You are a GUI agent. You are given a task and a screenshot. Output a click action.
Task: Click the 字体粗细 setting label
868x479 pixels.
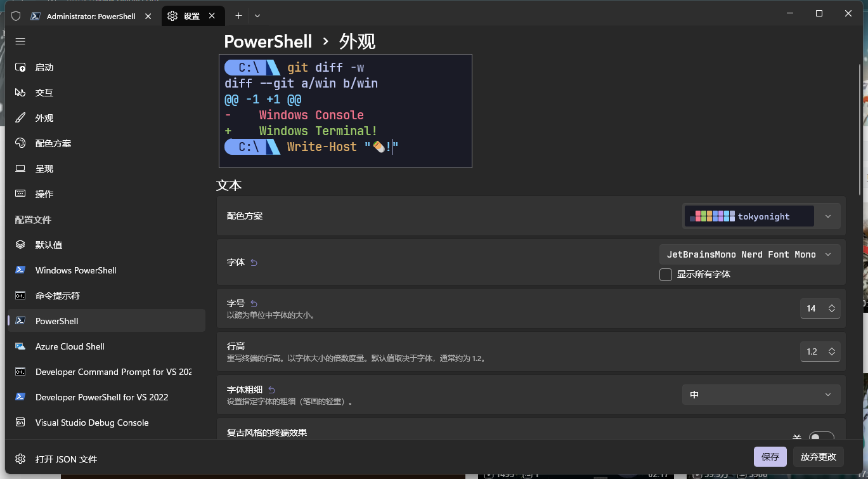245,390
